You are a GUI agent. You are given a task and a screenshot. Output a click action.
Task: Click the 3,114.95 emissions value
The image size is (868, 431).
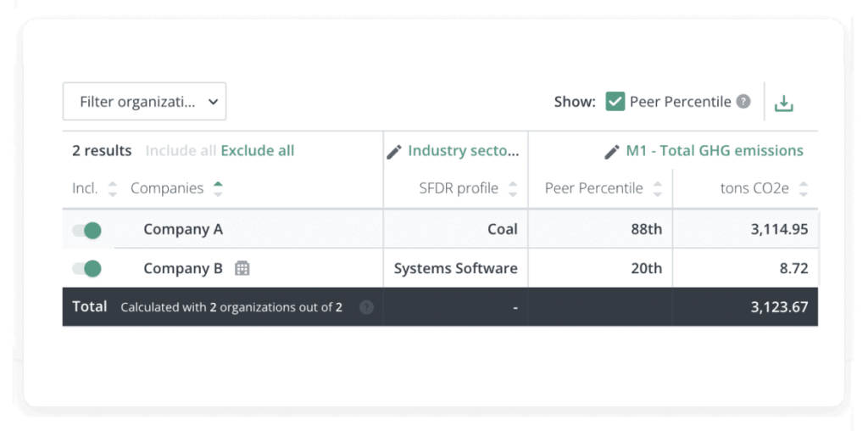pos(780,229)
